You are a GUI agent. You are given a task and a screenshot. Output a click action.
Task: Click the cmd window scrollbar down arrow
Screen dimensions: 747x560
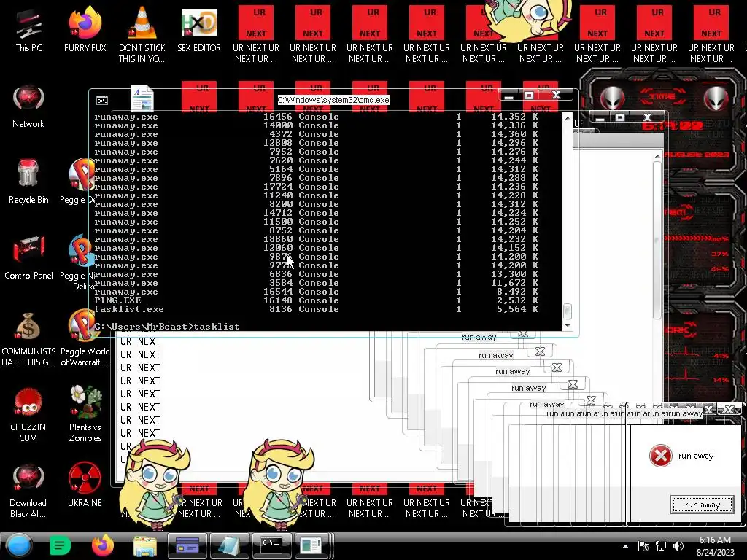click(567, 326)
